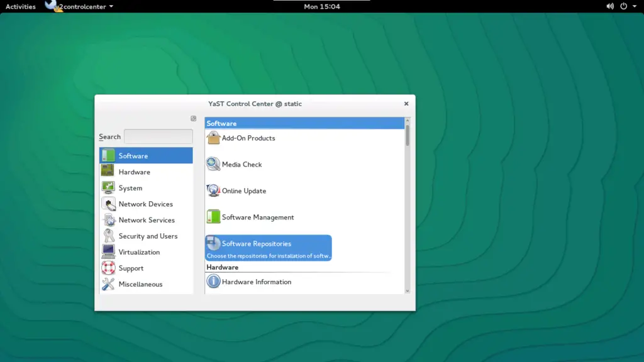The height and width of the screenshot is (362, 644).
Task: Click the Software category icon in sidebar
Action: (x=108, y=156)
